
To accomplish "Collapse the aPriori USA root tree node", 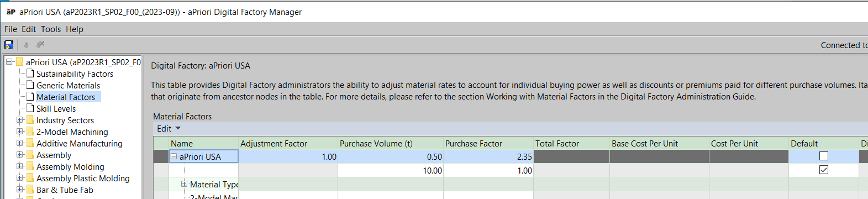I will [x=9, y=62].
